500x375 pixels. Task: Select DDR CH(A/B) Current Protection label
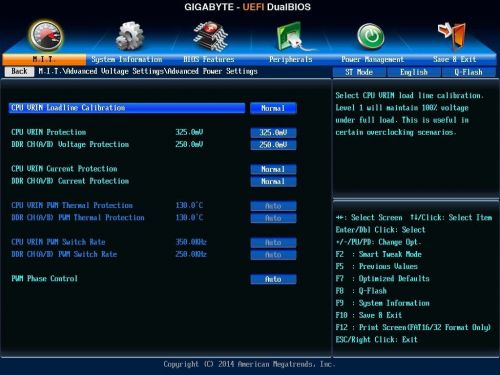click(70, 181)
